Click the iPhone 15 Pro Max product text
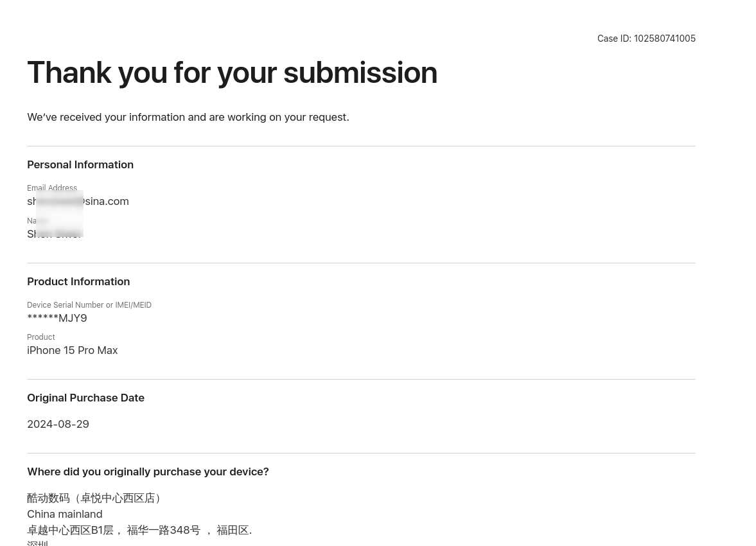The height and width of the screenshot is (546, 756). pos(73,350)
